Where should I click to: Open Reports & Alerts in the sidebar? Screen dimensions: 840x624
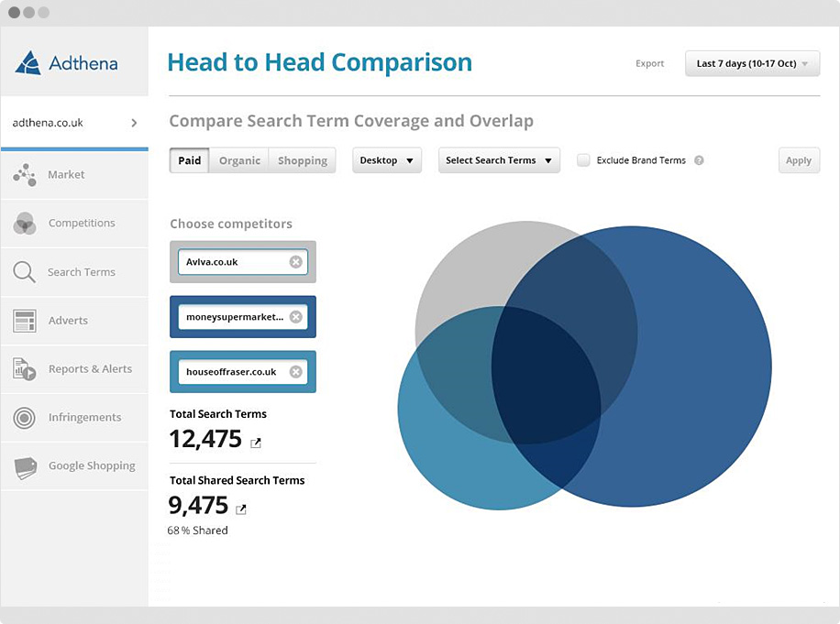[x=74, y=368]
